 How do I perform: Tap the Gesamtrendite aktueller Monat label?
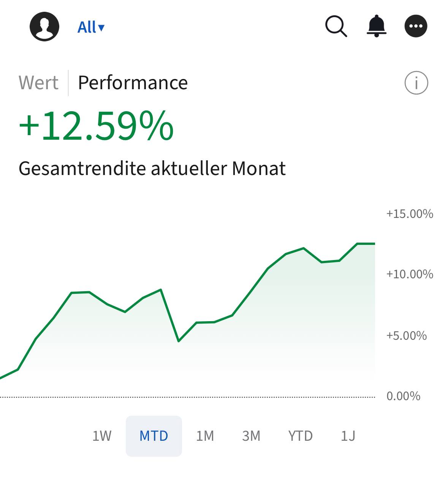[x=152, y=168]
